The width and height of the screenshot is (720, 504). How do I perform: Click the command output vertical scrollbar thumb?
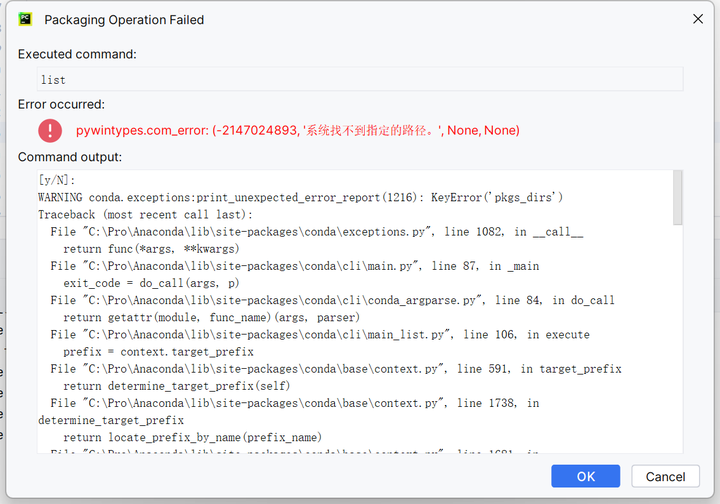(x=678, y=198)
